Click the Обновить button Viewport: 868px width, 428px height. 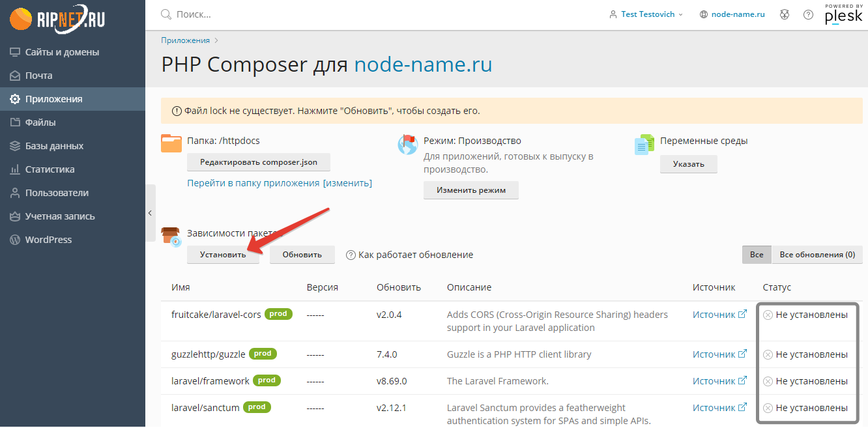(x=302, y=255)
